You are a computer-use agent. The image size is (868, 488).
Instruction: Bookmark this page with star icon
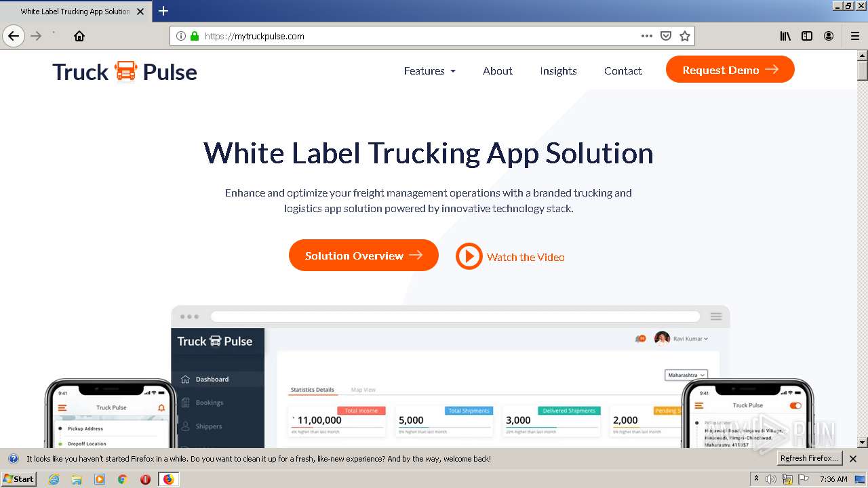685,36
